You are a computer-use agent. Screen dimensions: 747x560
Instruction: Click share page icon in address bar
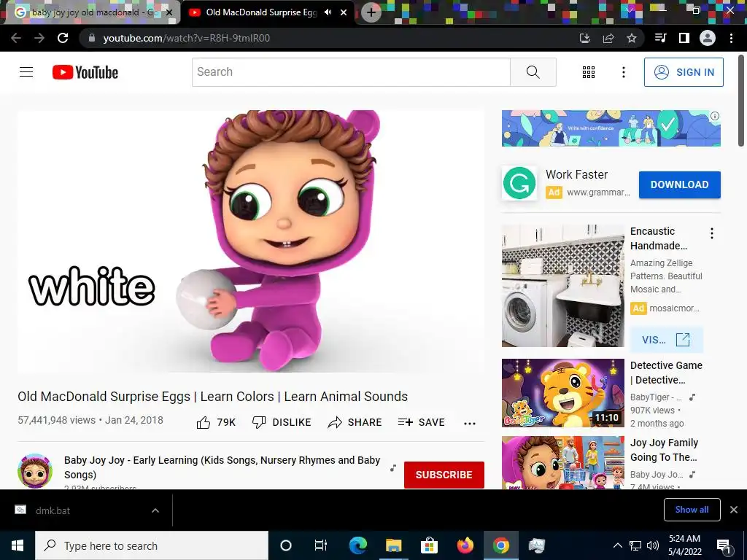[608, 38]
